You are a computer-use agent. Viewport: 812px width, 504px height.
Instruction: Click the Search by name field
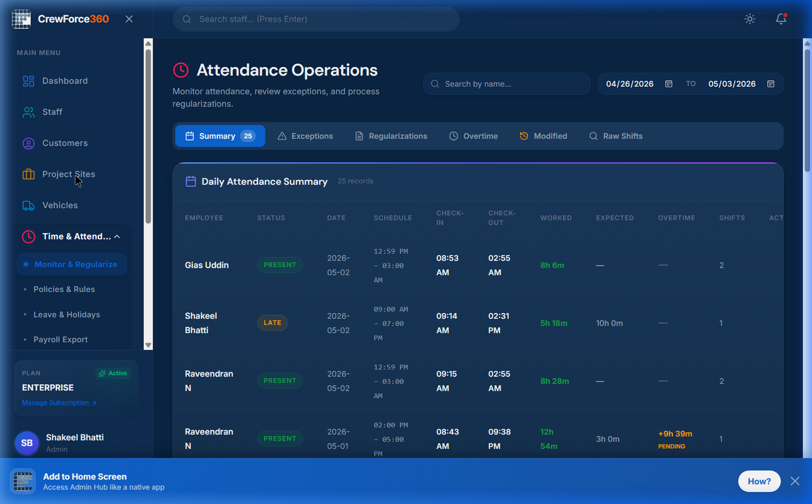[507, 84]
